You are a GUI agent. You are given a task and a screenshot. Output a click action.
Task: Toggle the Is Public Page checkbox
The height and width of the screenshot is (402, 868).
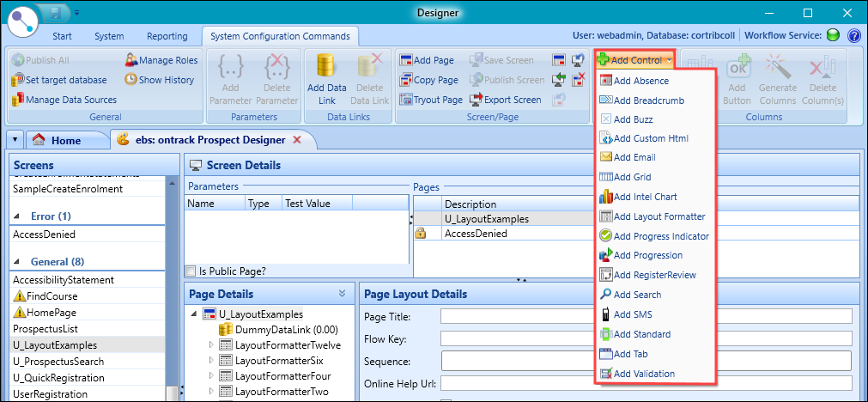(x=191, y=271)
